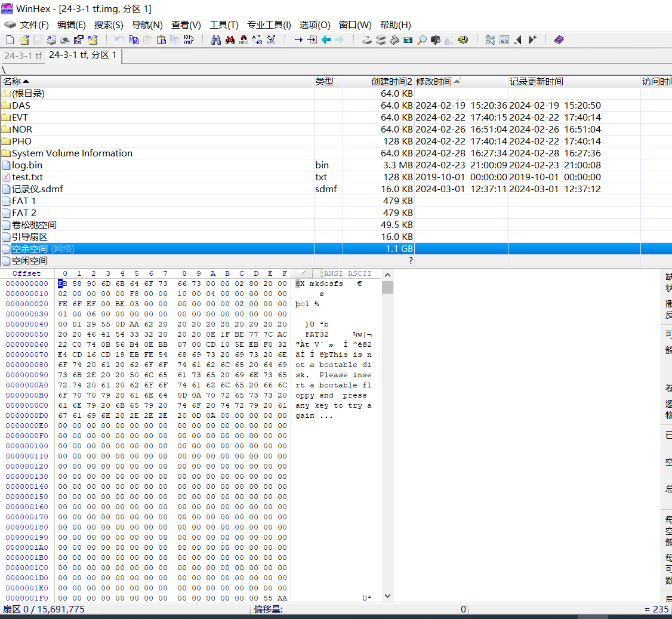The height and width of the screenshot is (619, 672).
Task: Click hex byte EB at offset 000000000
Action: tap(63, 284)
